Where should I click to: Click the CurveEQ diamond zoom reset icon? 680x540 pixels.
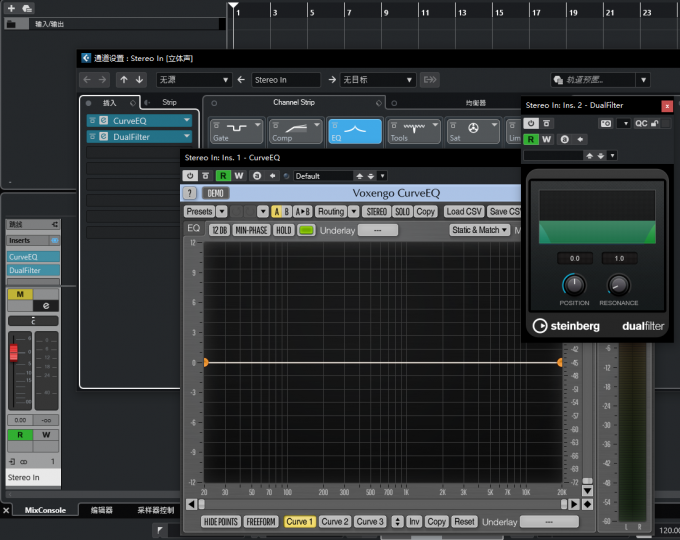[587, 504]
